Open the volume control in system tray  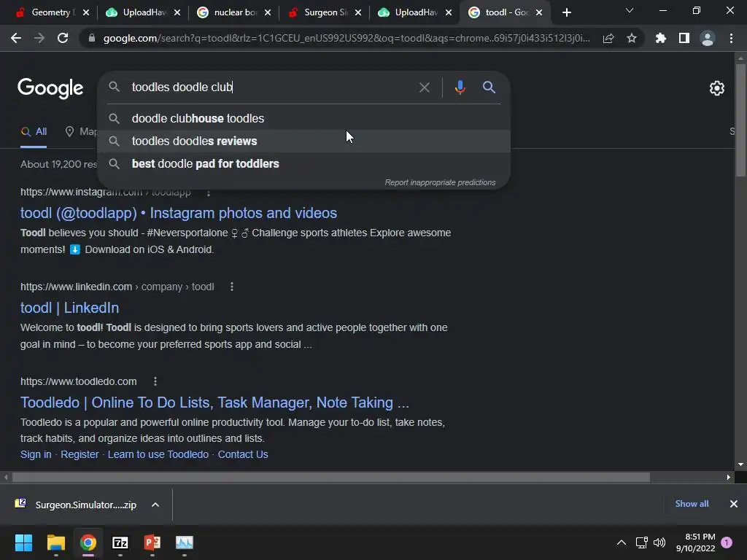click(x=659, y=542)
